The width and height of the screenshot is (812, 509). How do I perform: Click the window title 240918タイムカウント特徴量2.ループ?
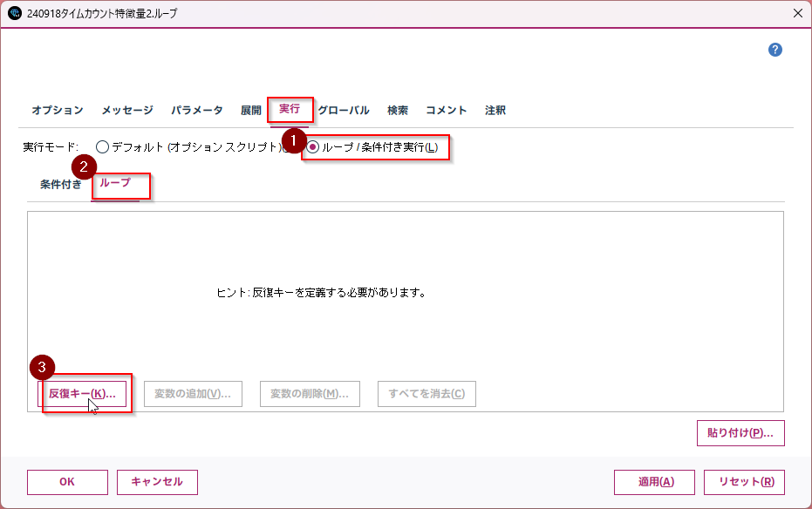pos(102,13)
